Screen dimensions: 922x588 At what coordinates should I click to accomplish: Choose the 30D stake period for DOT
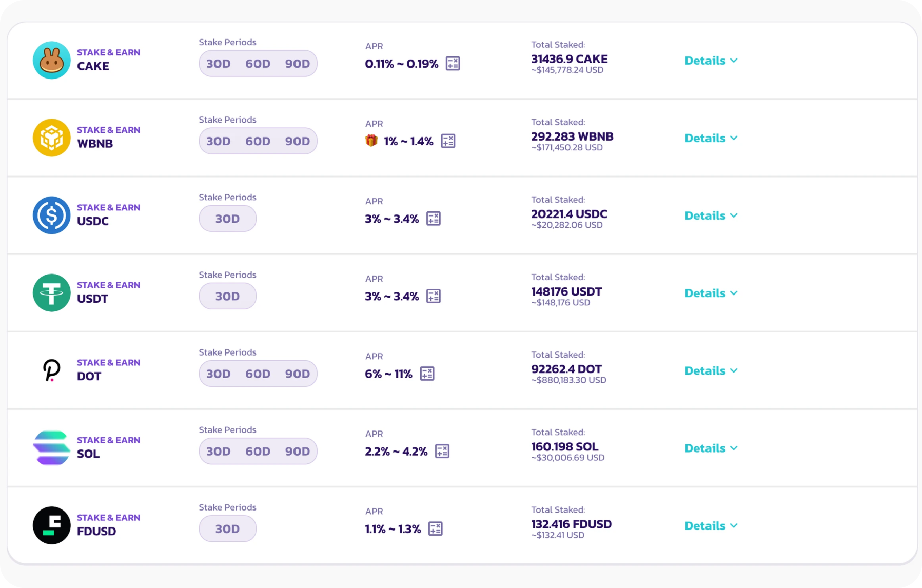tap(219, 374)
